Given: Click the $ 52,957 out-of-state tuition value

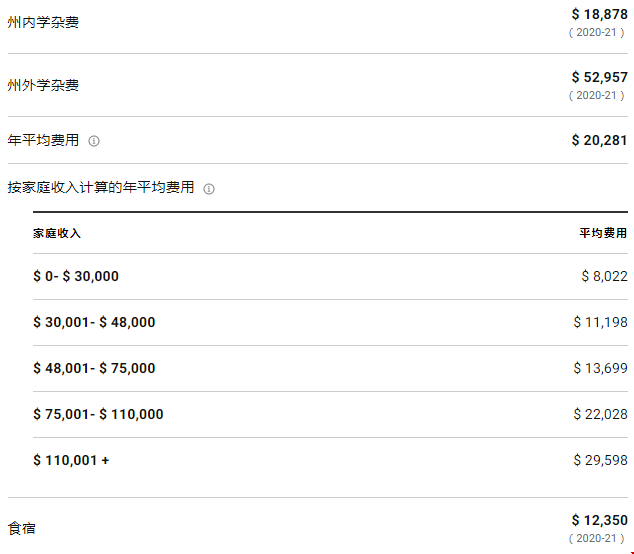Looking at the screenshot, I should pos(599,77).
